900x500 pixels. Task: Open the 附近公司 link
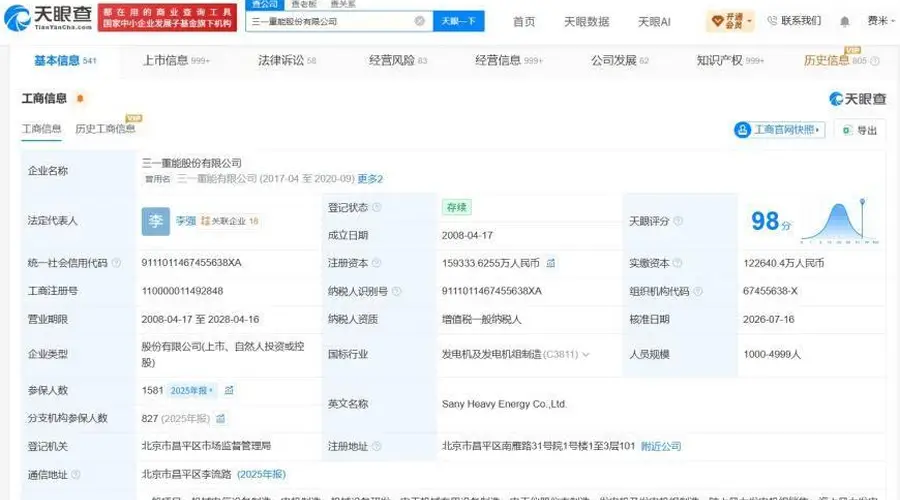[x=661, y=446]
